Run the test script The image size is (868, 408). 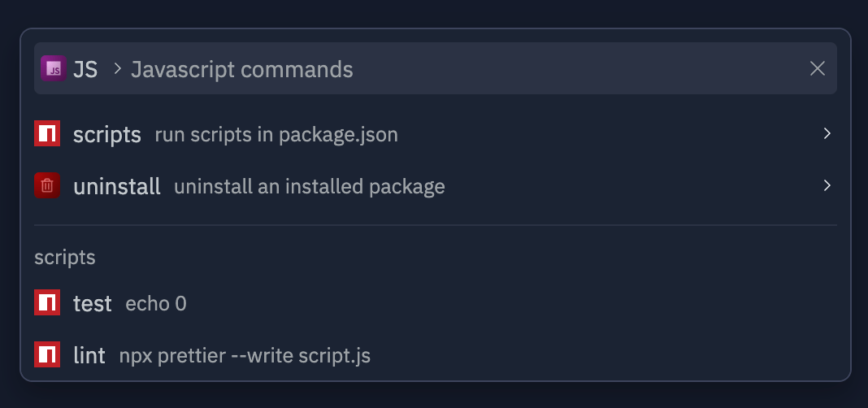pyautogui.click(x=435, y=302)
